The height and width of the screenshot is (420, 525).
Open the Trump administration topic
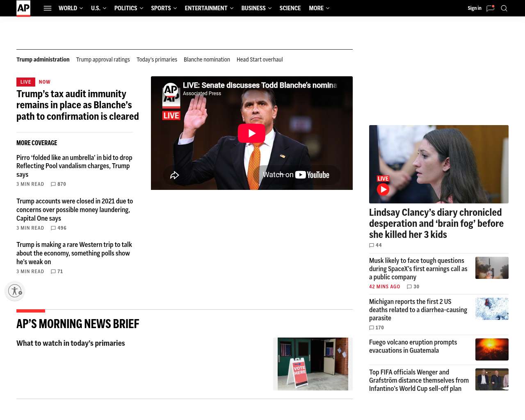point(43,59)
